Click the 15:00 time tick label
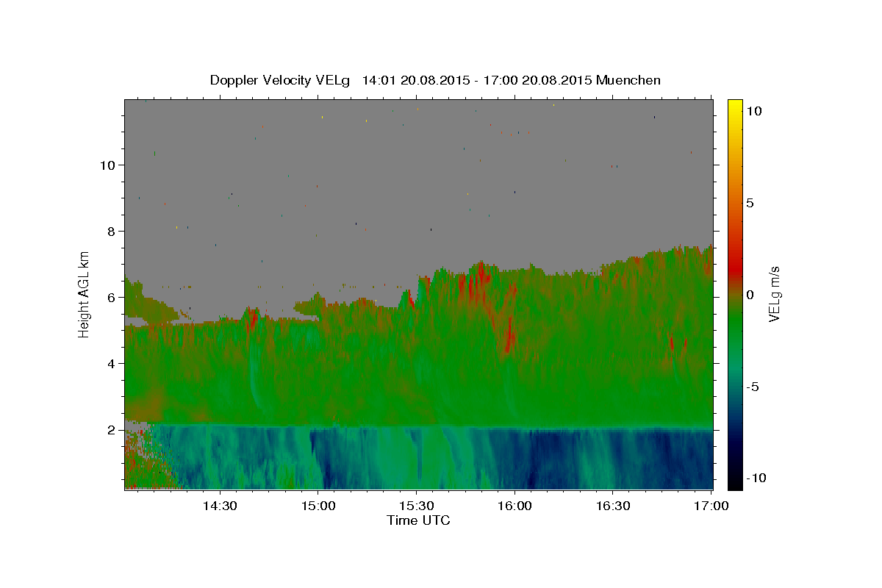The height and width of the screenshot is (588, 882). (x=318, y=506)
